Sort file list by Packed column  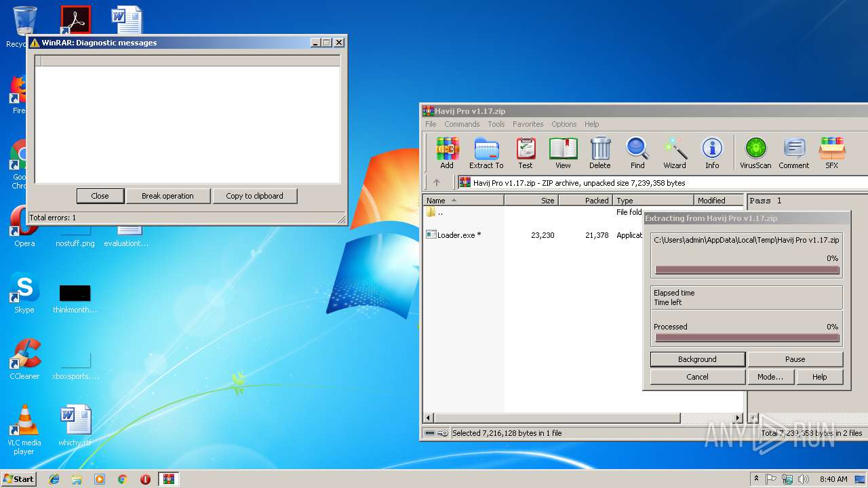[x=586, y=201]
